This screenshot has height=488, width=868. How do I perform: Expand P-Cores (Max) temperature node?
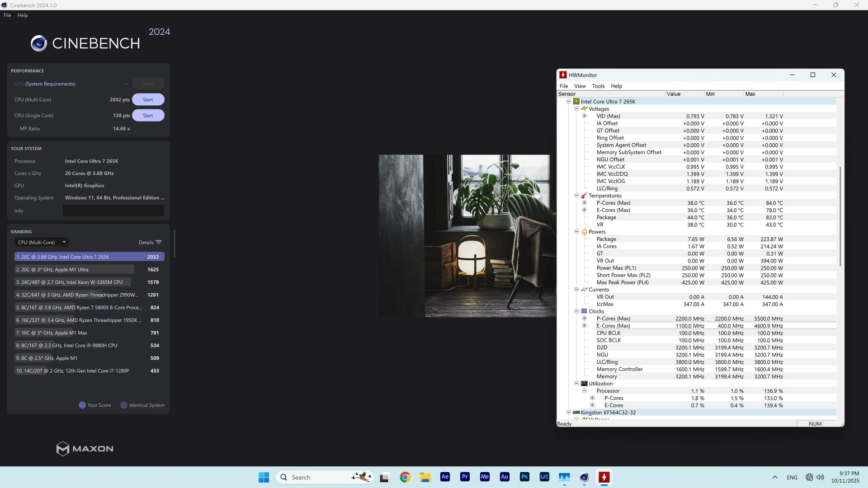(x=584, y=203)
